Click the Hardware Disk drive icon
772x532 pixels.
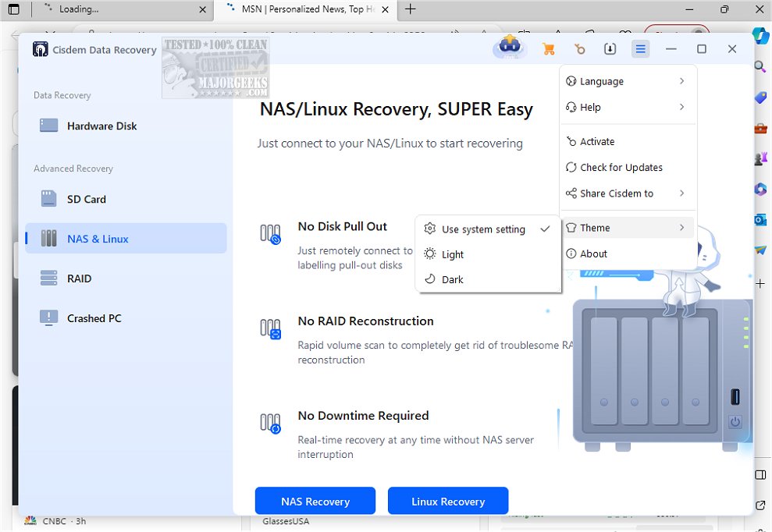click(x=48, y=126)
